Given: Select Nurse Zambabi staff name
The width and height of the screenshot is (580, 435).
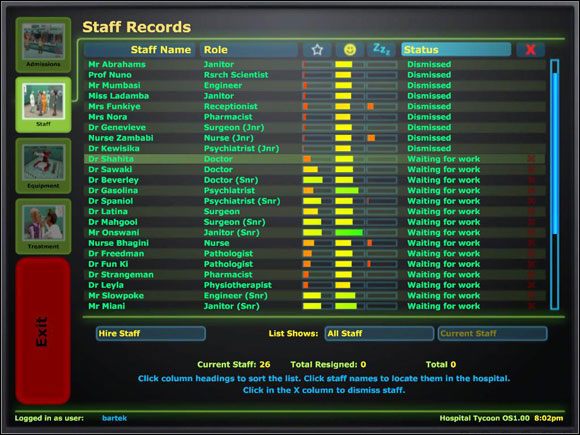Looking at the screenshot, I should click(121, 138).
